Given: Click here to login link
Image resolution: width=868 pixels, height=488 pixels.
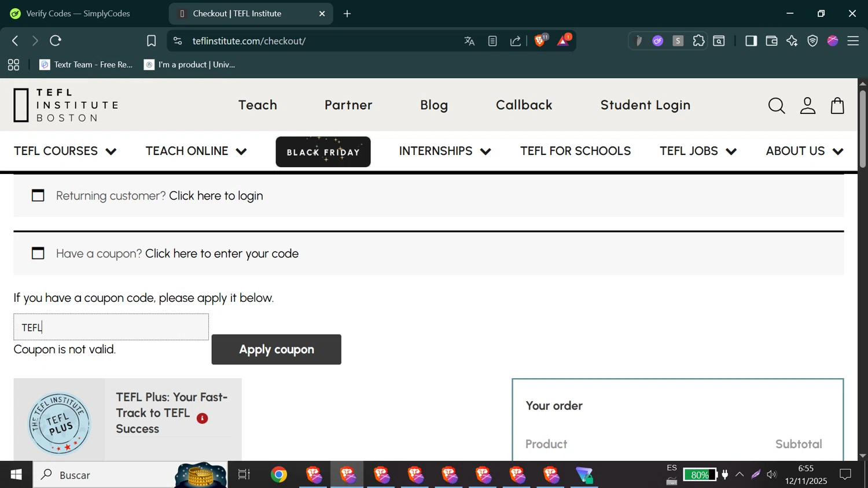Looking at the screenshot, I should tap(216, 196).
